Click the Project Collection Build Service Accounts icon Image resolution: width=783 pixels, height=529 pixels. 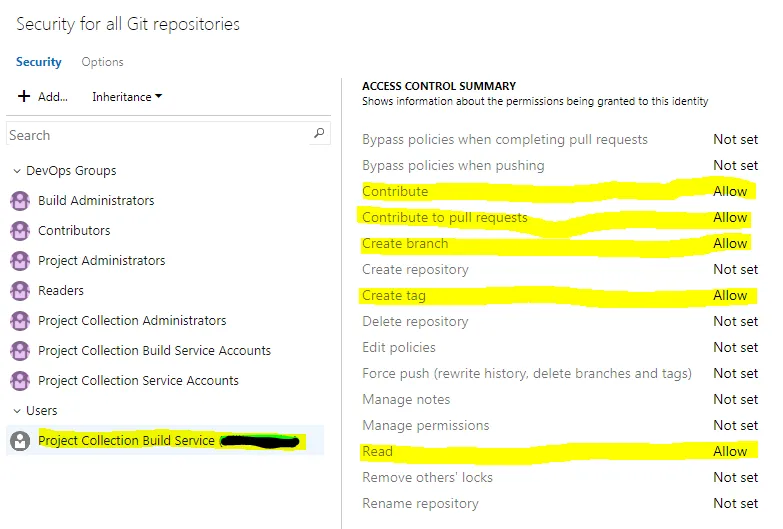(x=20, y=351)
